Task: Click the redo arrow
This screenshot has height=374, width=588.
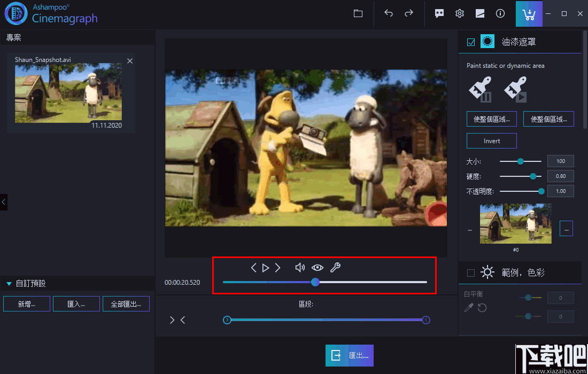Action: point(409,13)
